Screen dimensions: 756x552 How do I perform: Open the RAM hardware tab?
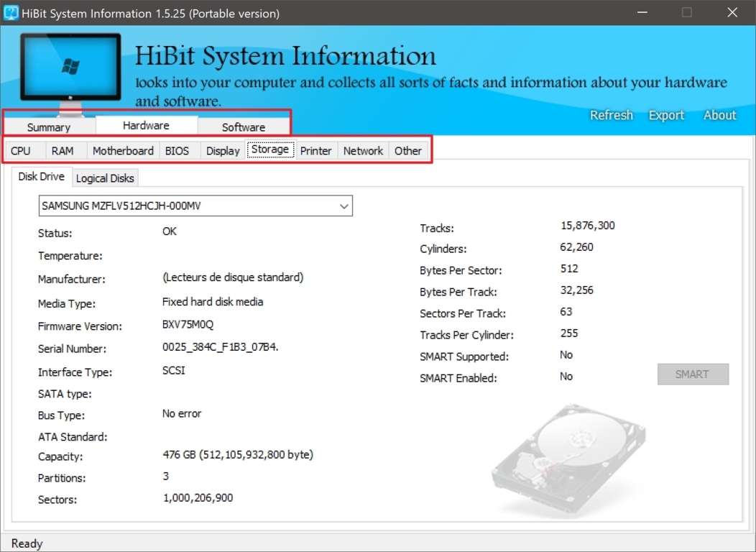coord(63,151)
